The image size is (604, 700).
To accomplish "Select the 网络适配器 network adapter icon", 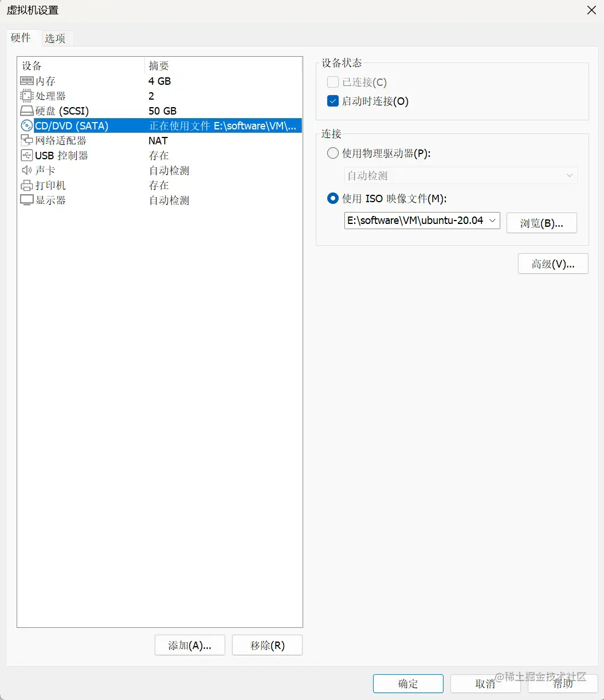I will click(27, 140).
